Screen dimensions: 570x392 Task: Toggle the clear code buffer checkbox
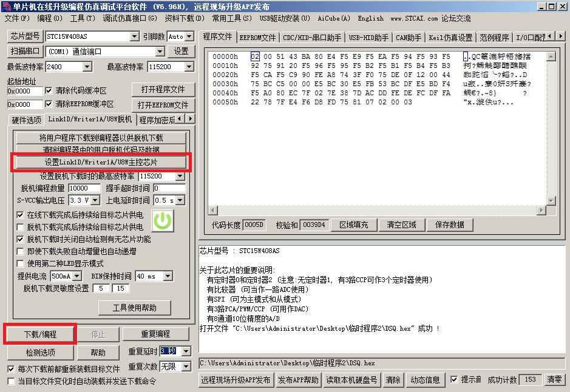[x=49, y=90]
